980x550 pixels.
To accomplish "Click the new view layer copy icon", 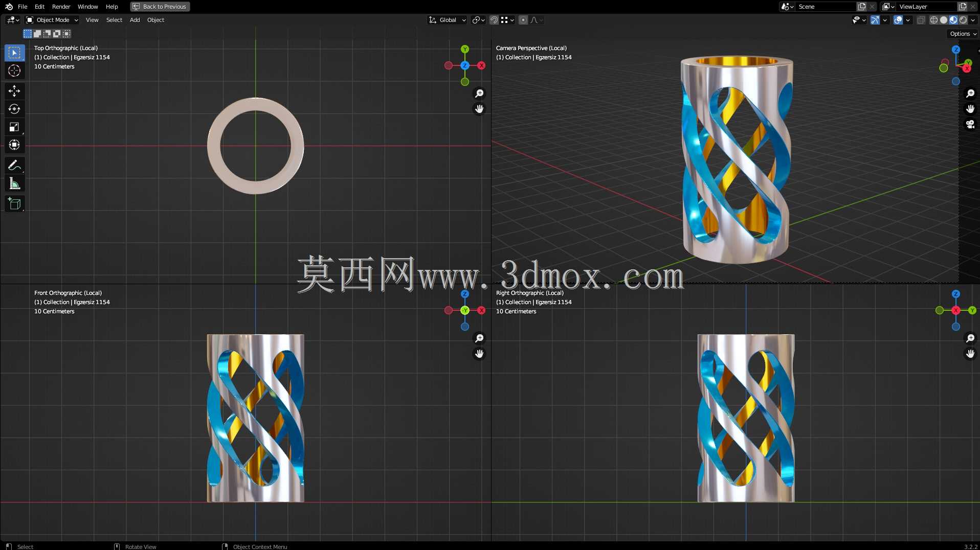I will (963, 7).
